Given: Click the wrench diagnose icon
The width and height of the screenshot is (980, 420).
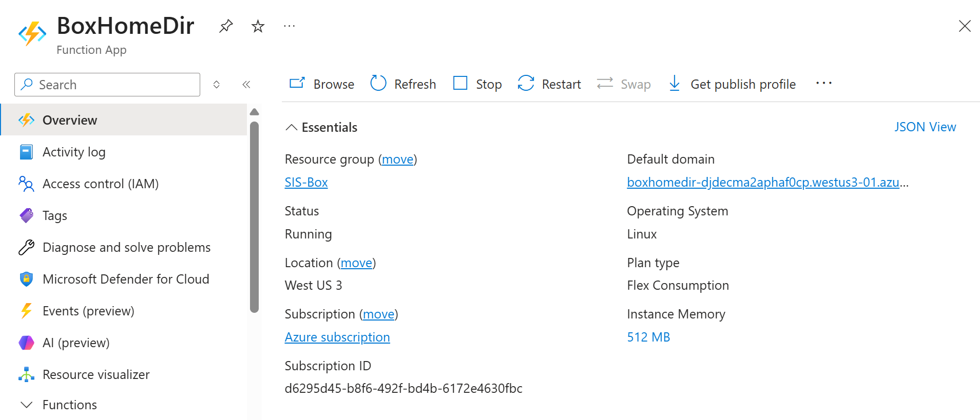Looking at the screenshot, I should [x=26, y=247].
